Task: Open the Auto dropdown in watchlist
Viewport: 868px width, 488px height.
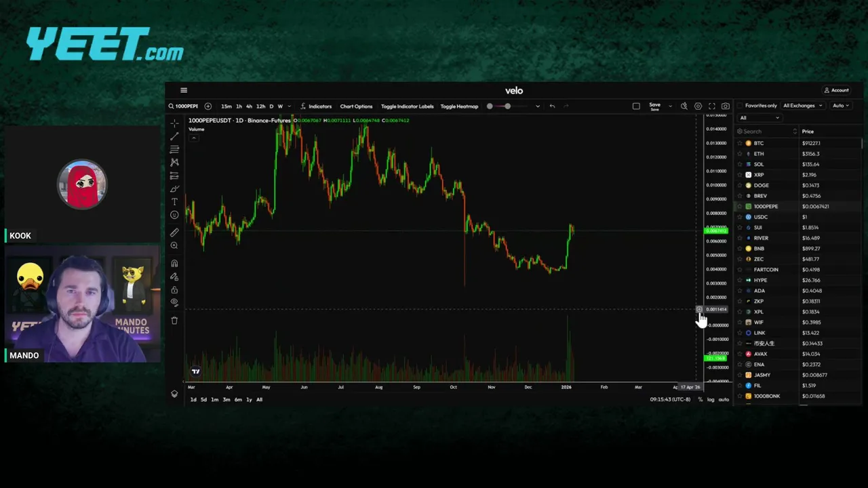Action: tap(841, 106)
